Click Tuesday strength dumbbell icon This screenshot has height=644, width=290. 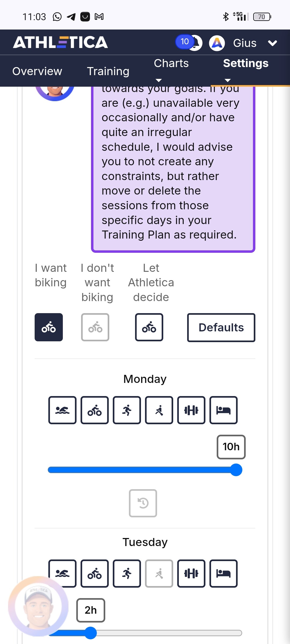click(191, 573)
